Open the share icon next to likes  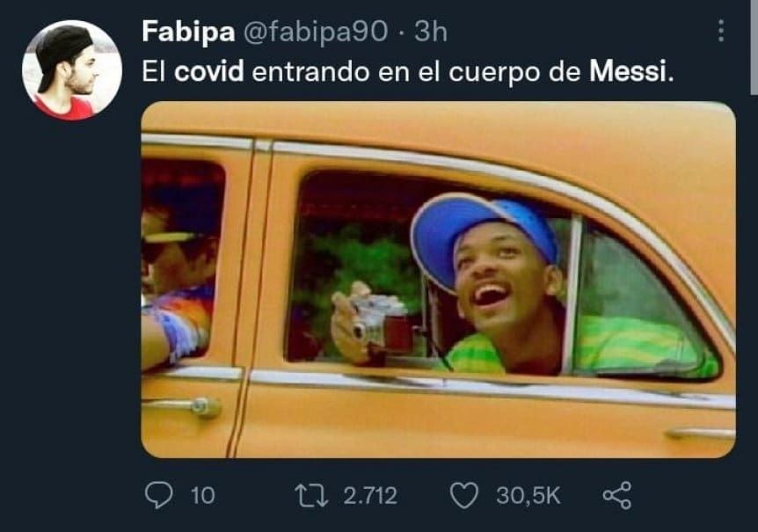(617, 495)
